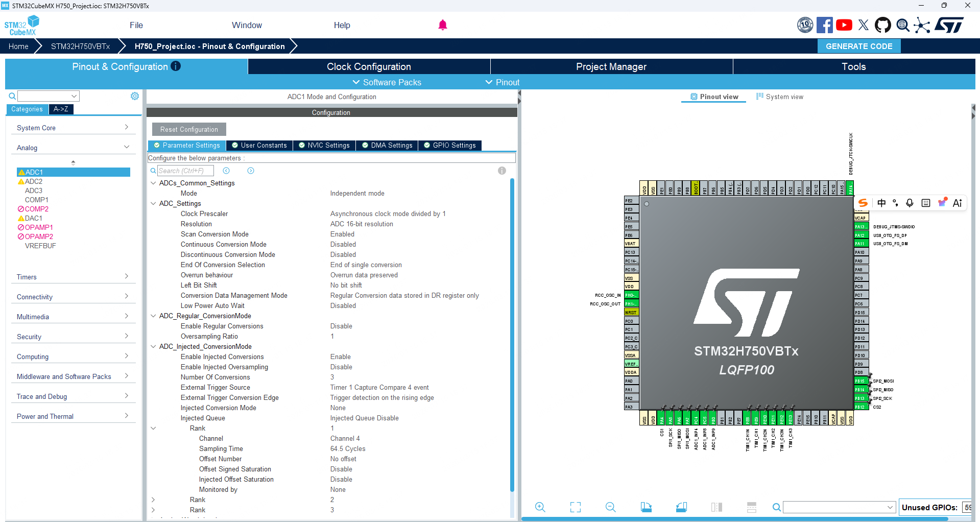
Task: Switch to Project Manager tab
Action: tap(611, 66)
